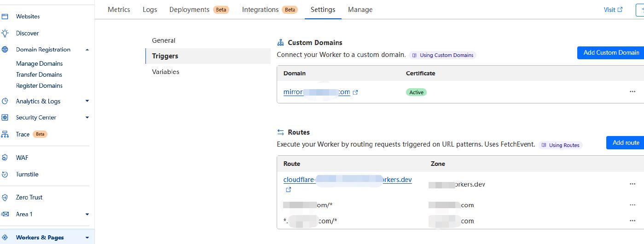644x244 pixels.
Task: Select Variables in the settings menu
Action: click(166, 72)
